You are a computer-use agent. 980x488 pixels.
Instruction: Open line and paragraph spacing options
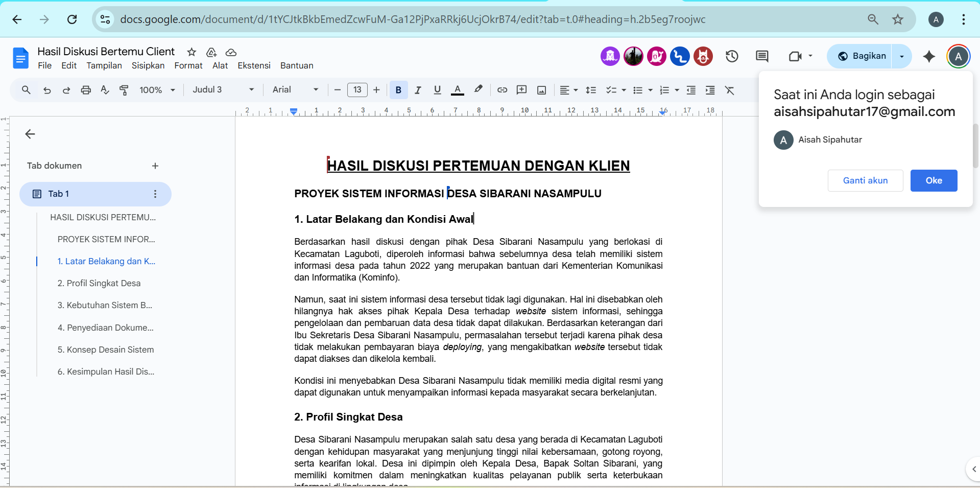(x=591, y=90)
